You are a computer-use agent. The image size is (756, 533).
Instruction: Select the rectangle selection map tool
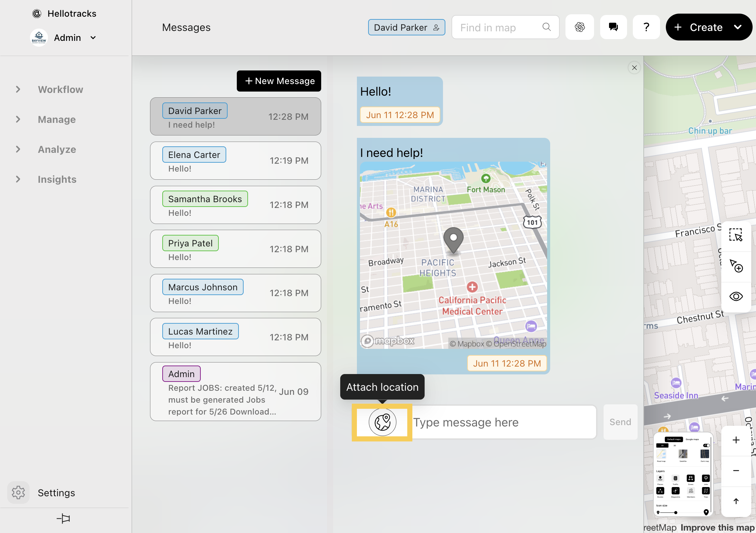pos(736,235)
